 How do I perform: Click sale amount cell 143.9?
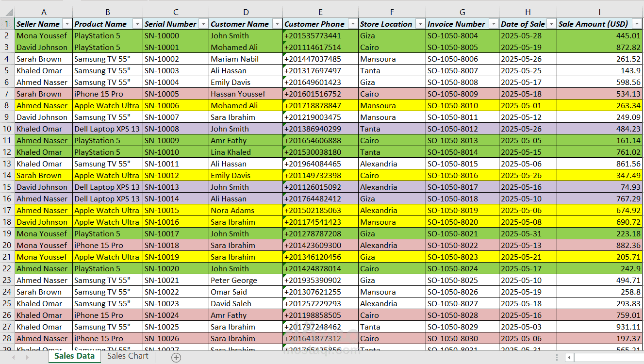click(600, 70)
